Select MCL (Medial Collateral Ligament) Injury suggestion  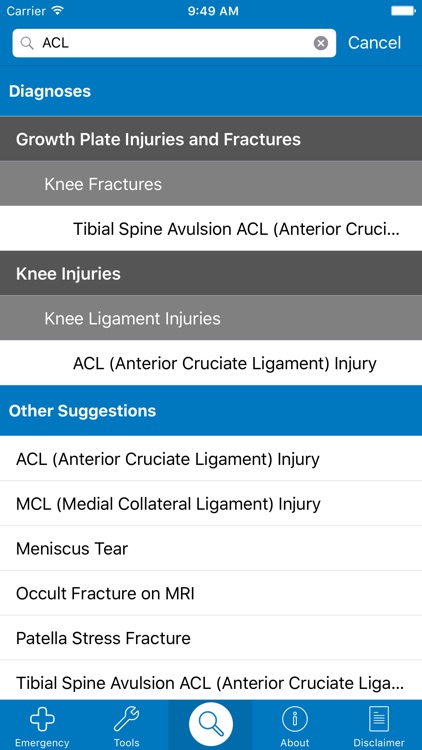[211, 504]
